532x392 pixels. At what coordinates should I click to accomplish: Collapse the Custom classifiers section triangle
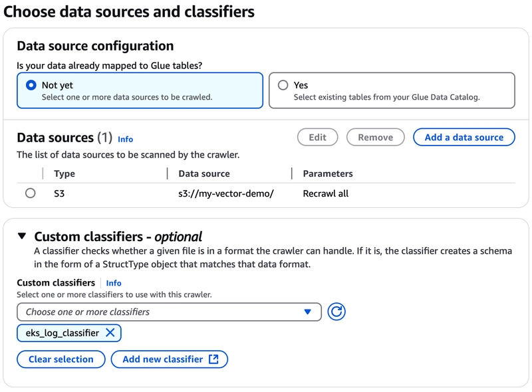tap(22, 236)
